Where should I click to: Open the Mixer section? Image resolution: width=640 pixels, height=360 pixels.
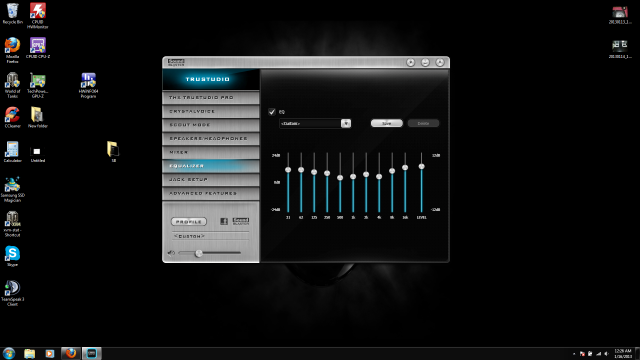click(x=211, y=152)
